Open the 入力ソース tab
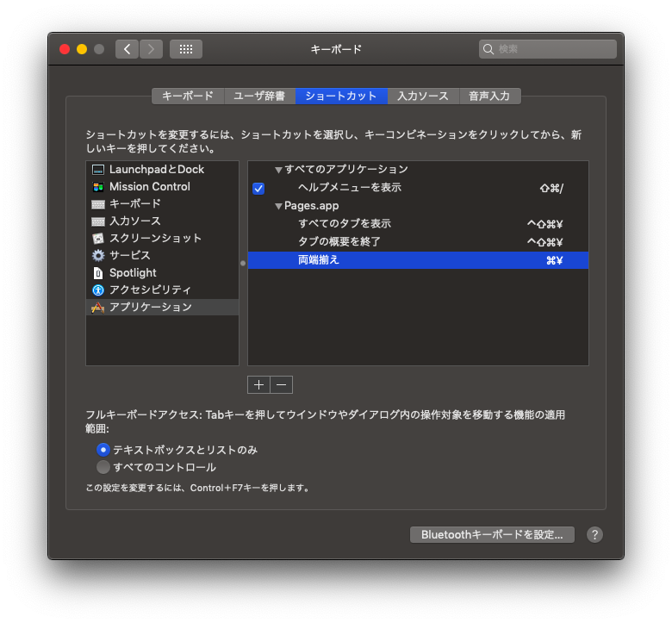Viewport: 672px width, 623px height. [x=423, y=96]
